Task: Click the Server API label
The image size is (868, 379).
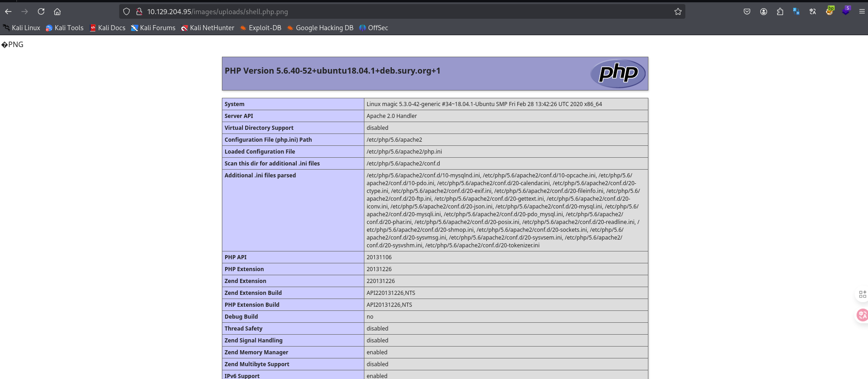Action: click(x=239, y=116)
